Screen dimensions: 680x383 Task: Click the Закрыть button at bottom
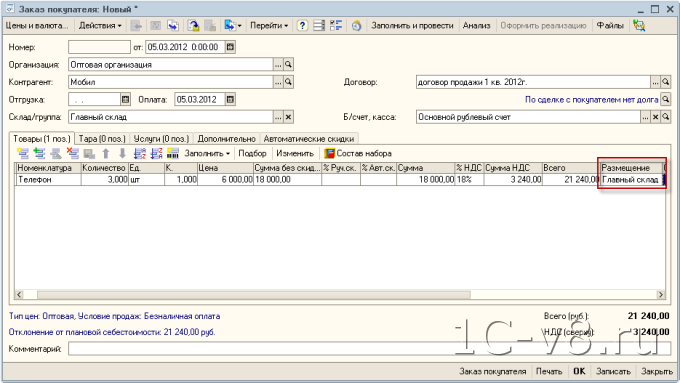pos(657,371)
